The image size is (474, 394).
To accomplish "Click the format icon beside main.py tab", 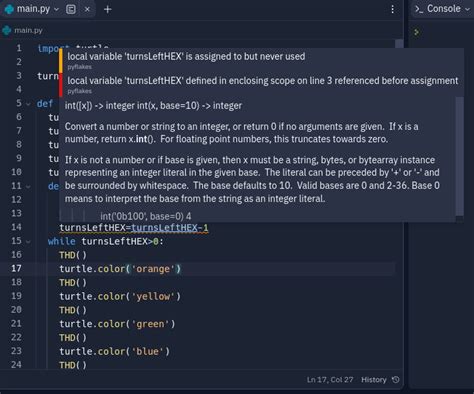I will click(71, 9).
